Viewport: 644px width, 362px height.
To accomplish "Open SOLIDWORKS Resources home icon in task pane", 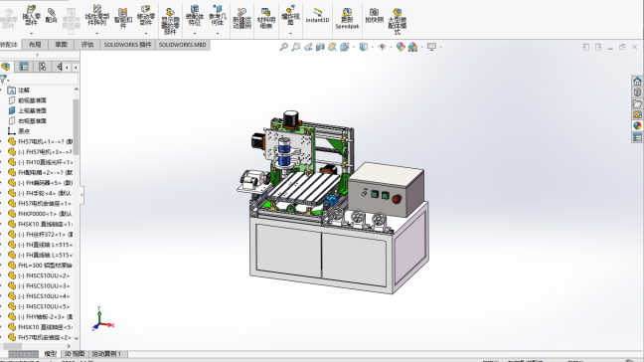I will pos(637,81).
